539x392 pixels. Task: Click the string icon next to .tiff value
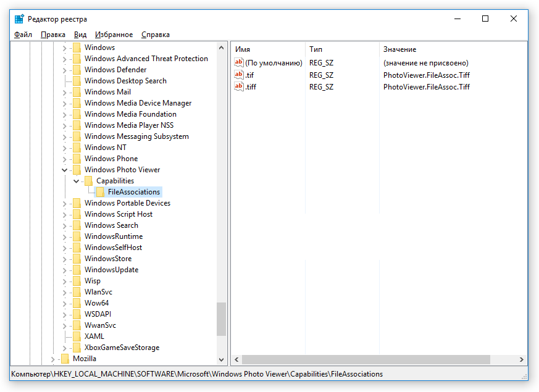point(239,86)
